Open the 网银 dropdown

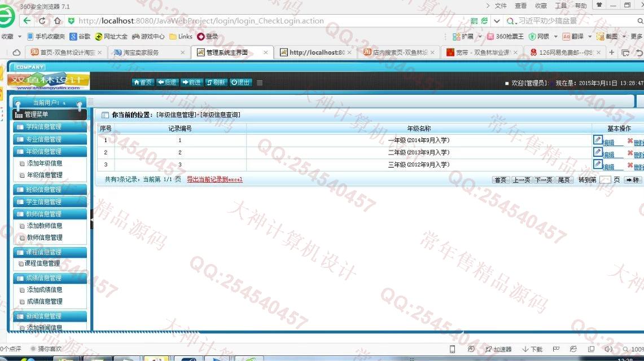556,37
